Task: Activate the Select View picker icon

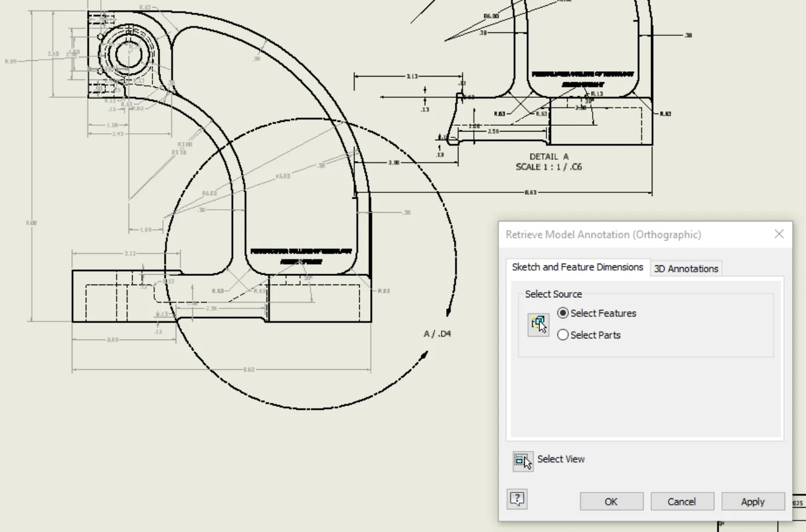Action: (x=523, y=461)
